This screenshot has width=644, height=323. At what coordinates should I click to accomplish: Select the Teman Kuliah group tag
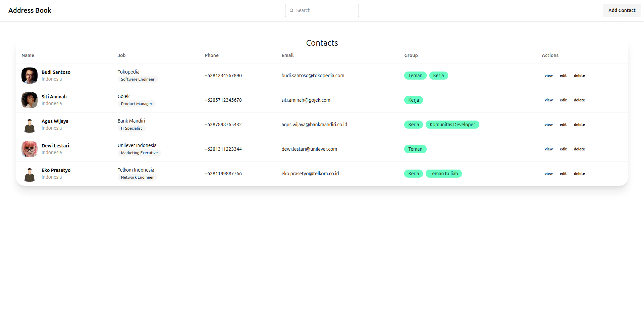click(x=443, y=173)
